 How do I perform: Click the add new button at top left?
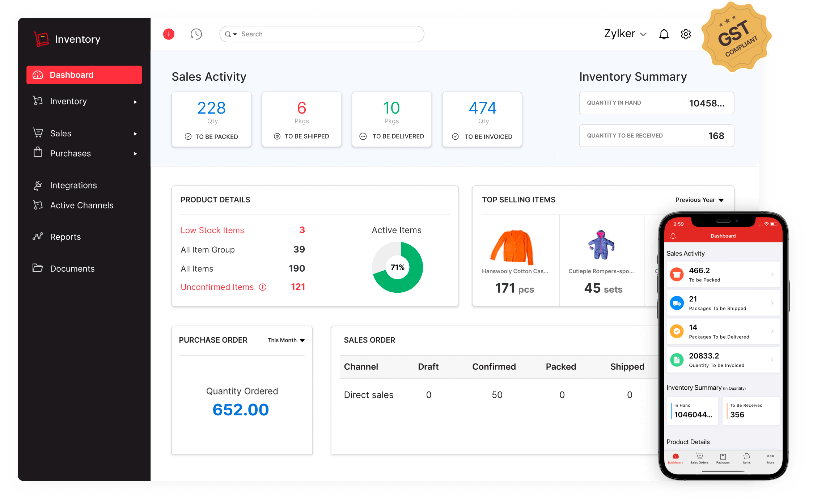(168, 33)
